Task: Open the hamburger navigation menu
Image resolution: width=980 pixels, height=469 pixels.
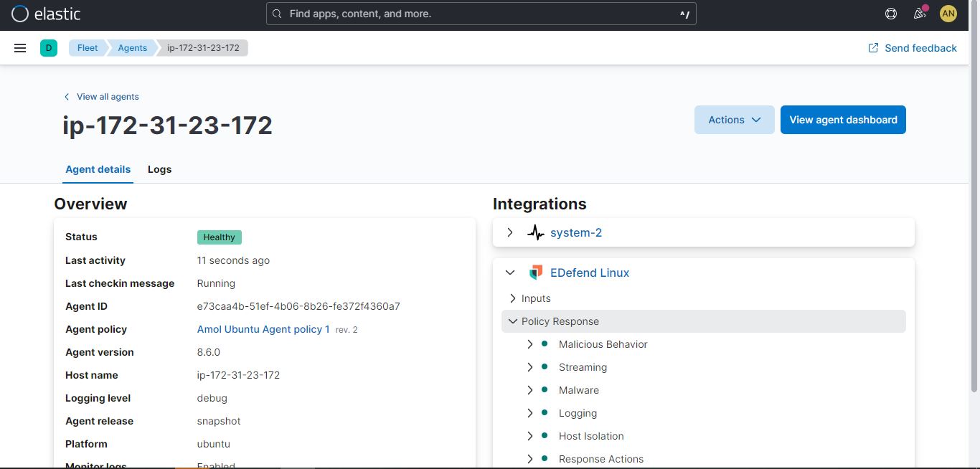Action: pos(19,48)
